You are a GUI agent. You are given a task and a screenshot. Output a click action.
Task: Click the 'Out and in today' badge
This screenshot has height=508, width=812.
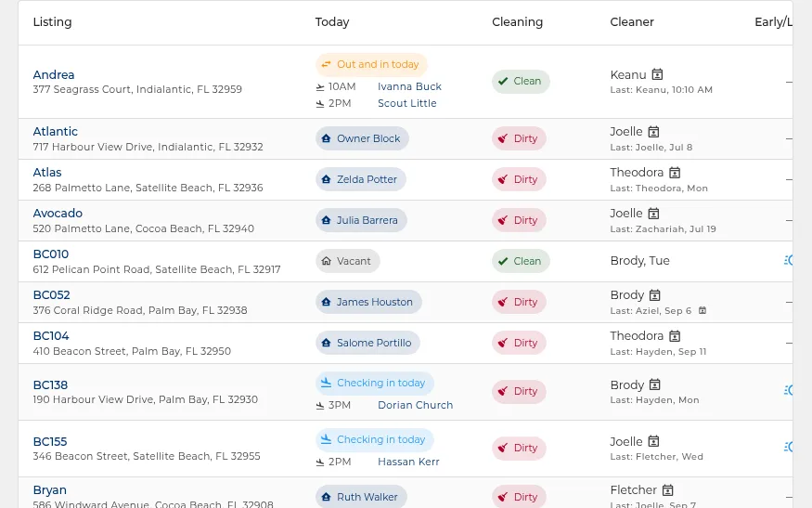[x=371, y=65]
